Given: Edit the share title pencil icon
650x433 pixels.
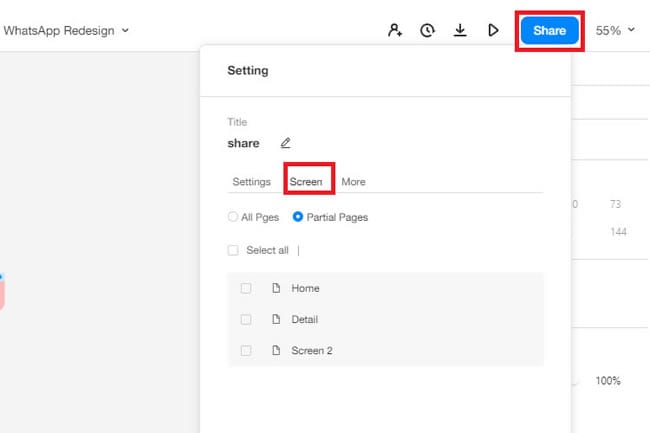Looking at the screenshot, I should pyautogui.click(x=285, y=143).
